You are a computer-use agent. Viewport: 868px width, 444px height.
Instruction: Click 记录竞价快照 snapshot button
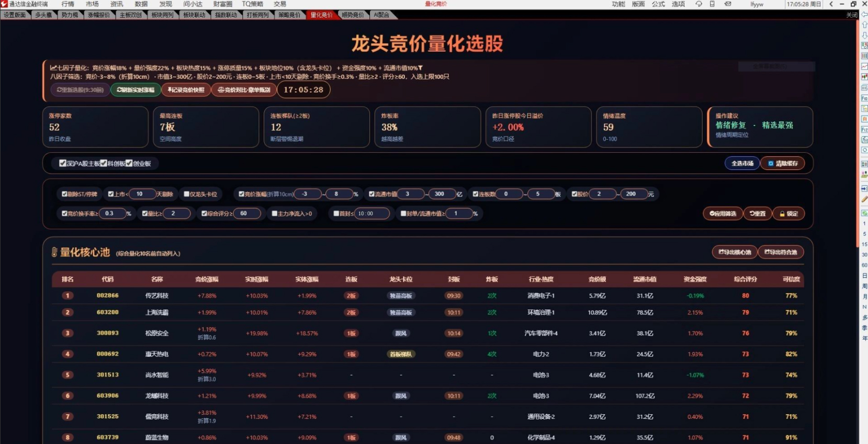tap(186, 90)
